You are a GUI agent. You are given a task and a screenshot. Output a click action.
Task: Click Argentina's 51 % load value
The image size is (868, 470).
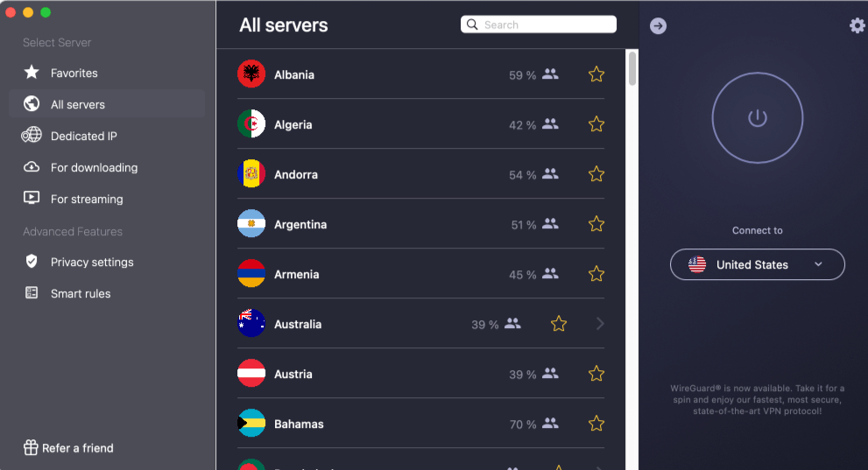pos(523,224)
